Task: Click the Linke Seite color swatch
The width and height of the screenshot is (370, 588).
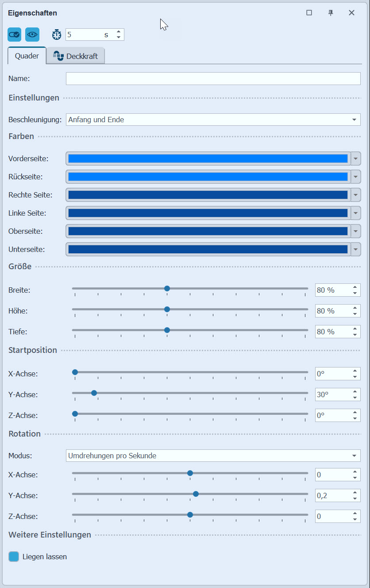Action: pyautogui.click(x=208, y=213)
